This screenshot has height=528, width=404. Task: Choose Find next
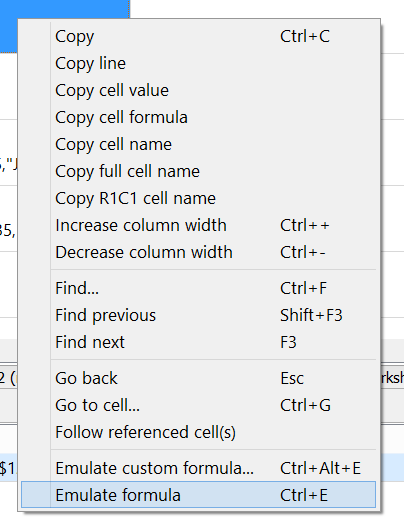coord(198,342)
